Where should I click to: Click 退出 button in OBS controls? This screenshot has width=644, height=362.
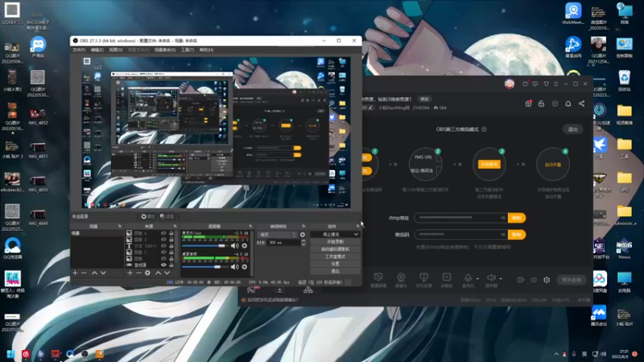[x=335, y=271]
